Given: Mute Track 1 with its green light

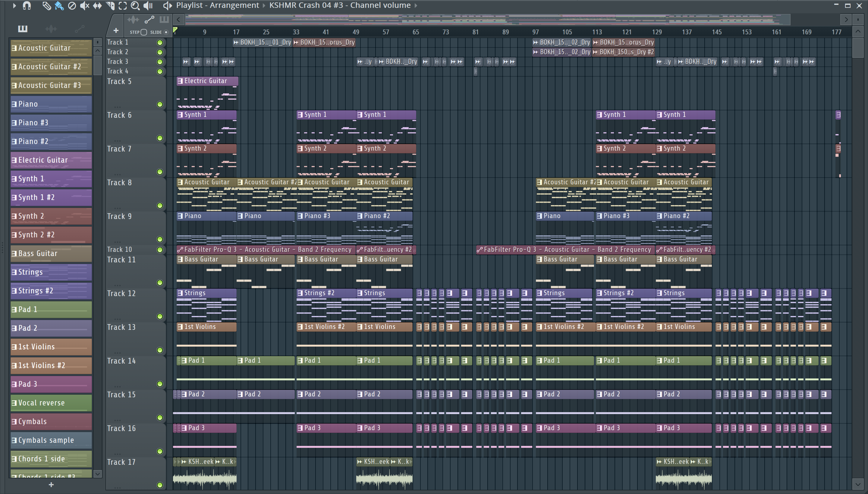Looking at the screenshot, I should coord(159,42).
